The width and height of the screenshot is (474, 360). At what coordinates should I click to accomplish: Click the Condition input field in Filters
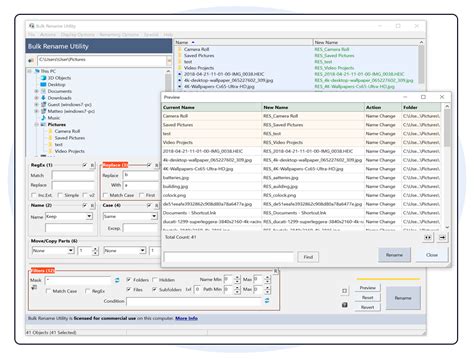point(194,301)
